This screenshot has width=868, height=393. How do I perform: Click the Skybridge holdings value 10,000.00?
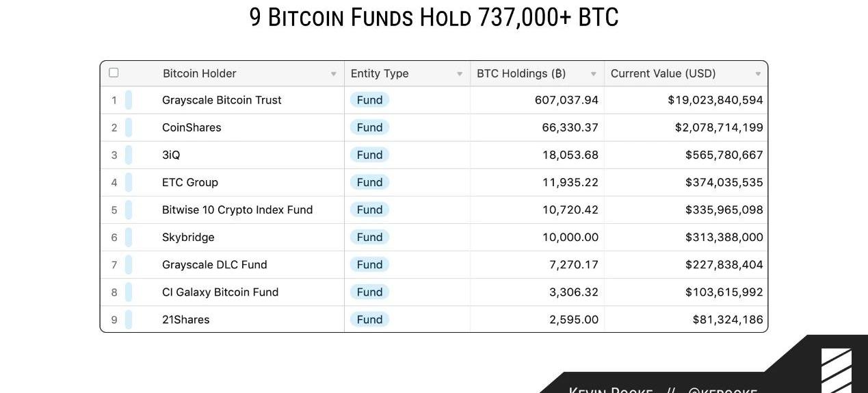coord(570,237)
